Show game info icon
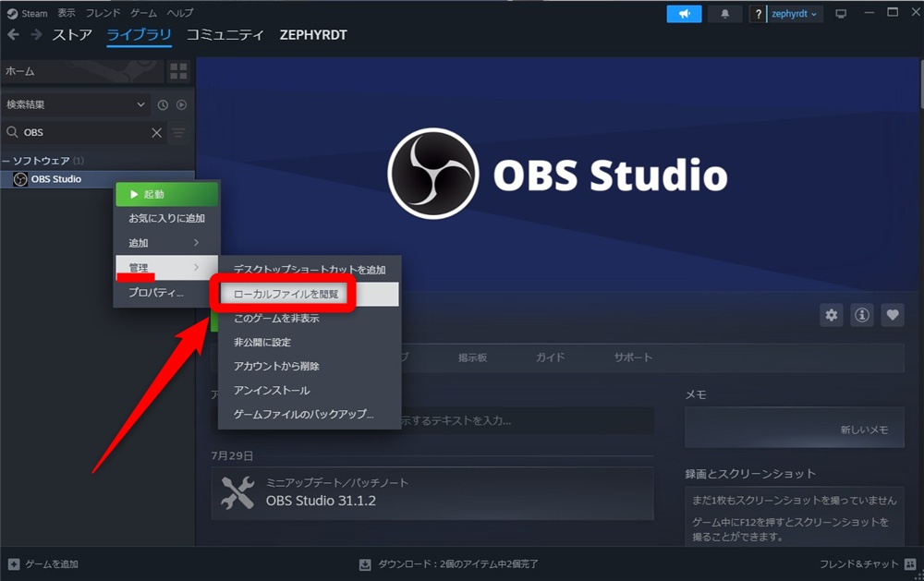This screenshot has height=581, width=924. point(862,315)
